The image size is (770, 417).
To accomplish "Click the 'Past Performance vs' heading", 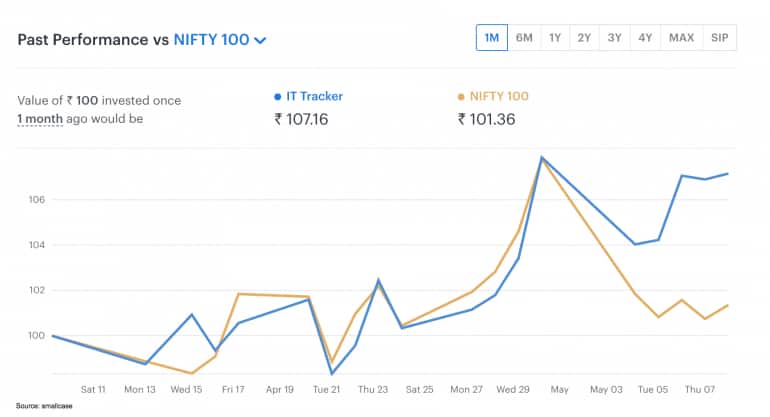I will pyautogui.click(x=93, y=40).
